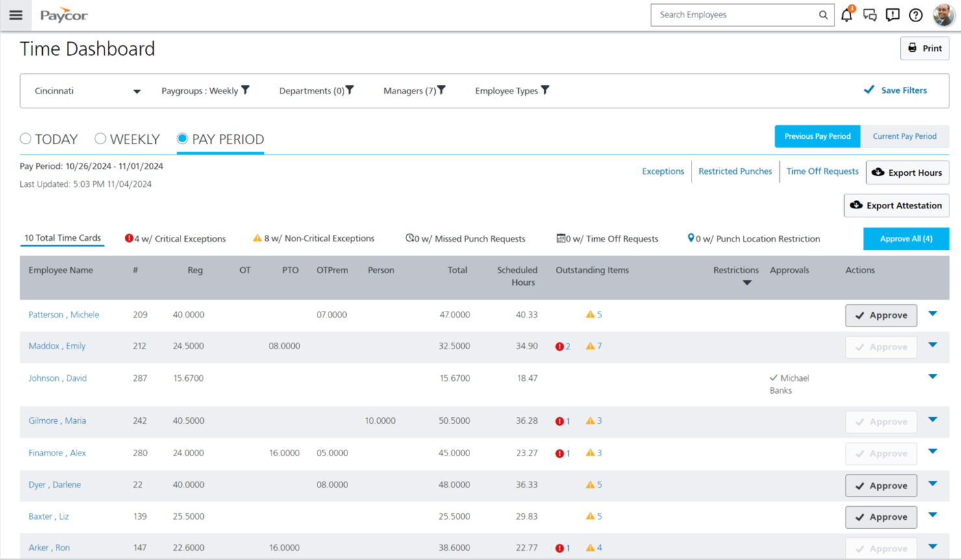961x560 pixels.
Task: Open the help question mark icon
Action: [x=916, y=15]
